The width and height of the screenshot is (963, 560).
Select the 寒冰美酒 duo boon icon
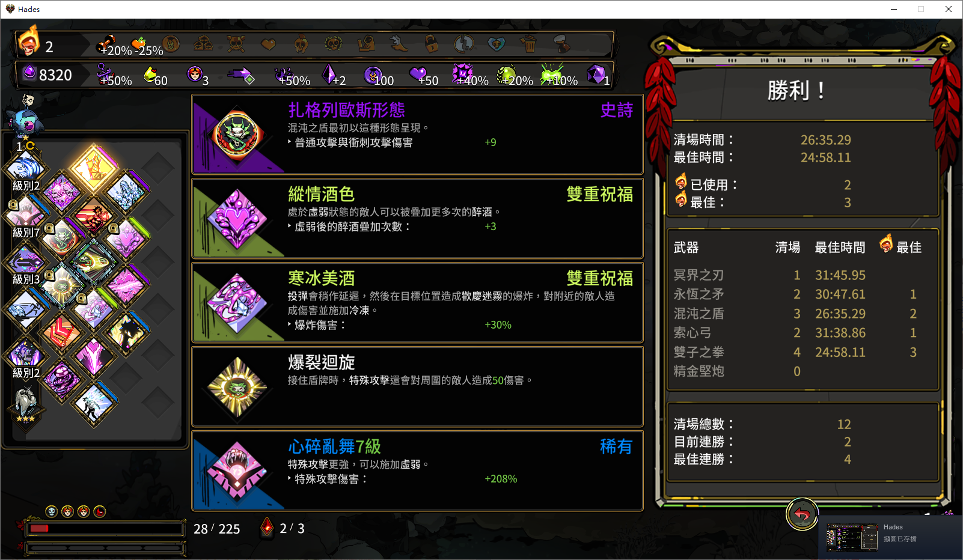tap(237, 303)
